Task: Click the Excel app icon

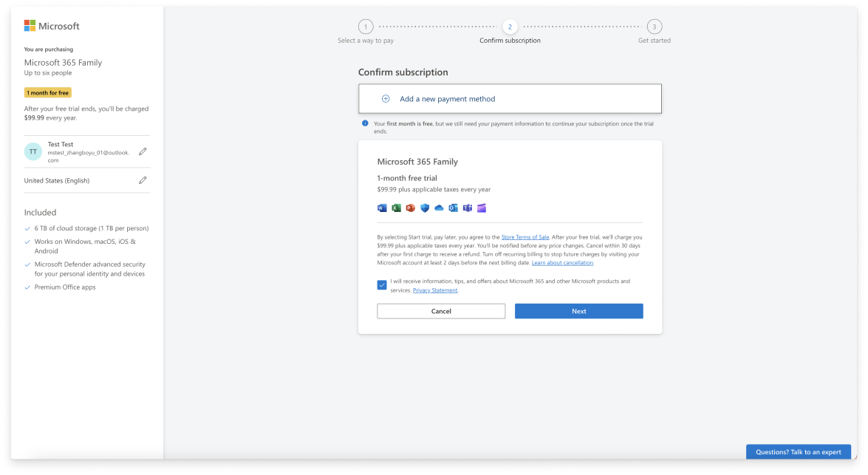Action: click(x=397, y=208)
